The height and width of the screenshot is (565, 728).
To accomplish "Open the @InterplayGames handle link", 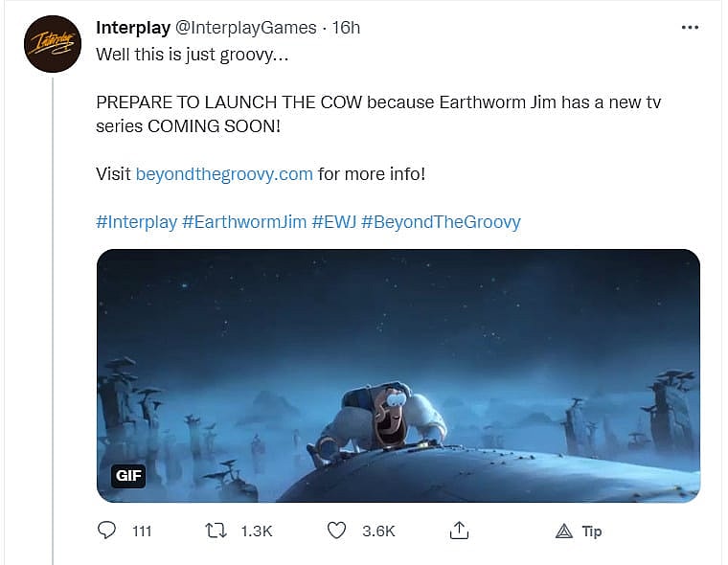I will (246, 28).
